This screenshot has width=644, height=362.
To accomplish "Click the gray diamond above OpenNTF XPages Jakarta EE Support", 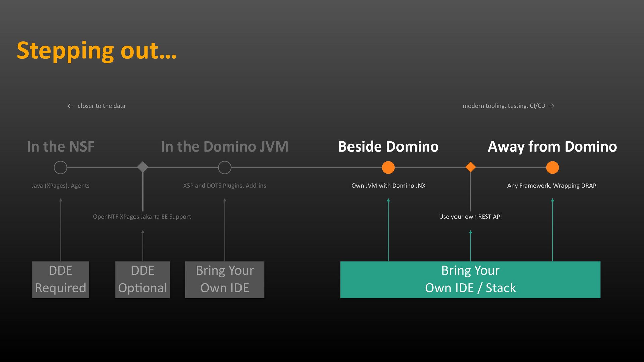I will point(143,167).
